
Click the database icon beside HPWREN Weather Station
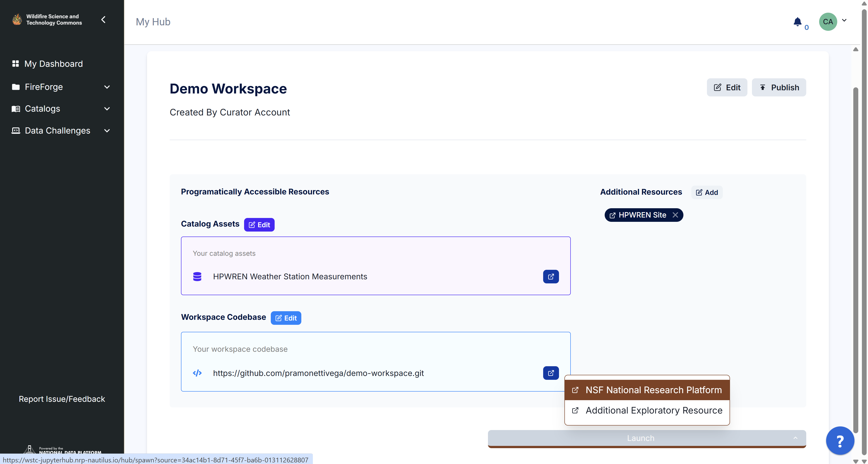(197, 277)
